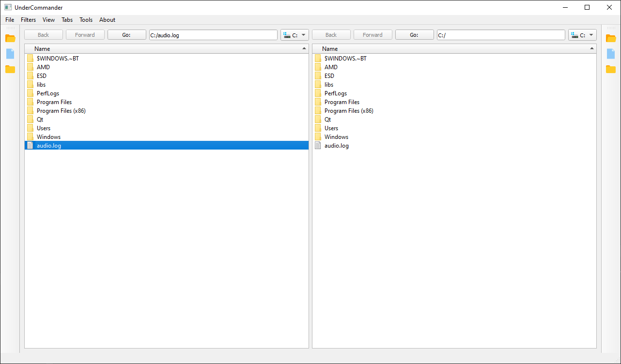Open the Tools menu
The image size is (621, 364).
(x=86, y=20)
